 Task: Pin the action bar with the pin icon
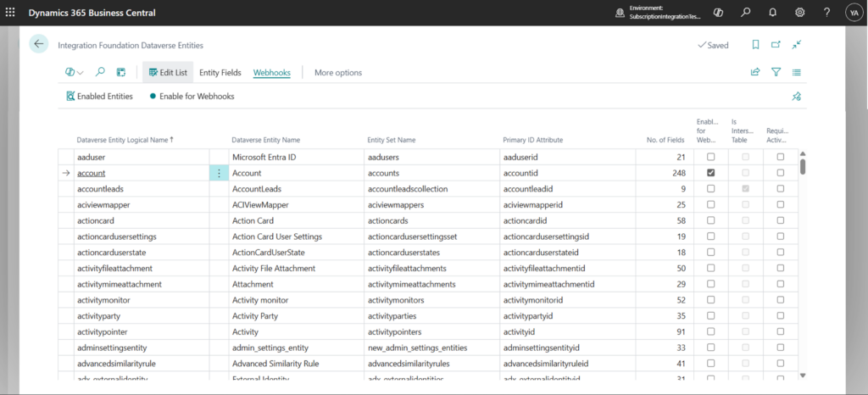click(797, 97)
